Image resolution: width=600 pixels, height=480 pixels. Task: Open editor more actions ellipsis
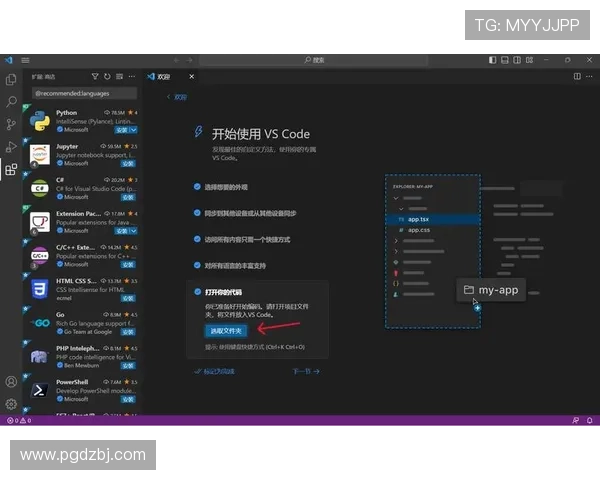589,77
